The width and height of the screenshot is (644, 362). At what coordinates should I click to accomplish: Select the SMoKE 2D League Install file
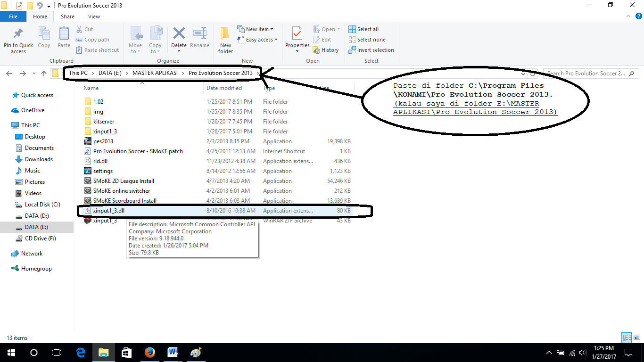124,181
